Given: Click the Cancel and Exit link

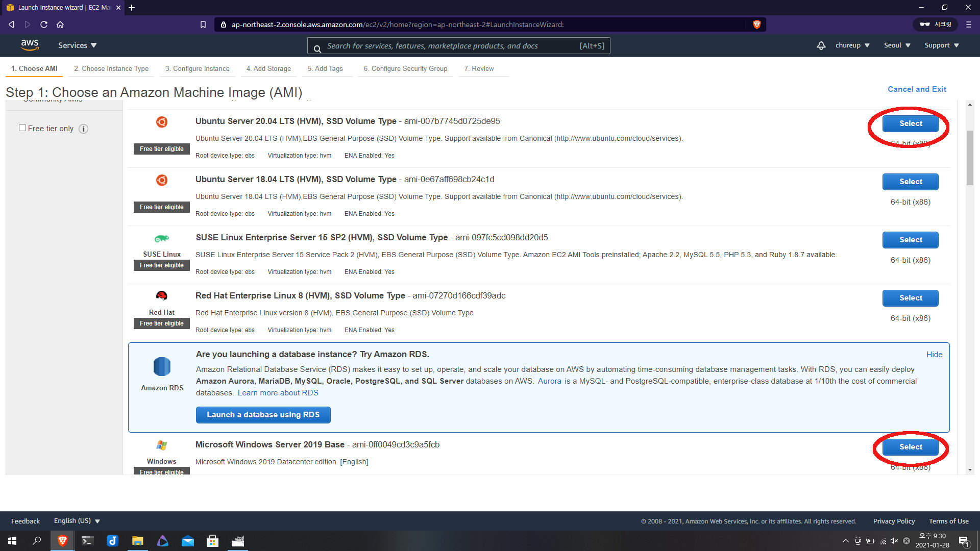Looking at the screenshot, I should [x=917, y=89].
